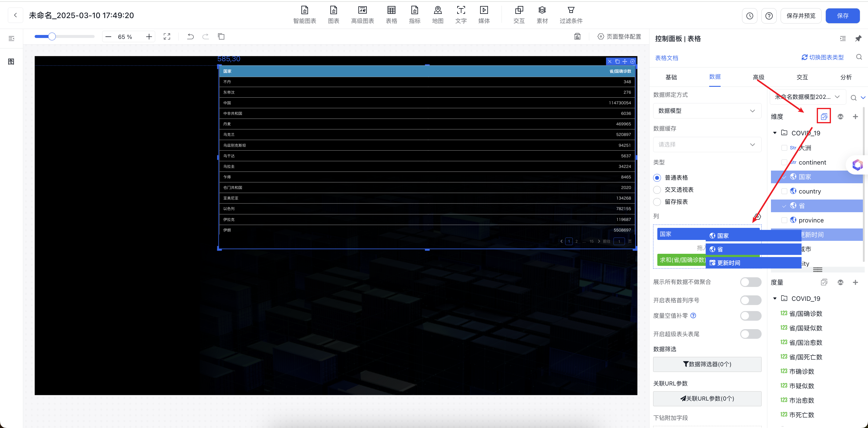Click the 保存 save button
Image resolution: width=868 pixels, height=428 pixels.
tap(842, 16)
